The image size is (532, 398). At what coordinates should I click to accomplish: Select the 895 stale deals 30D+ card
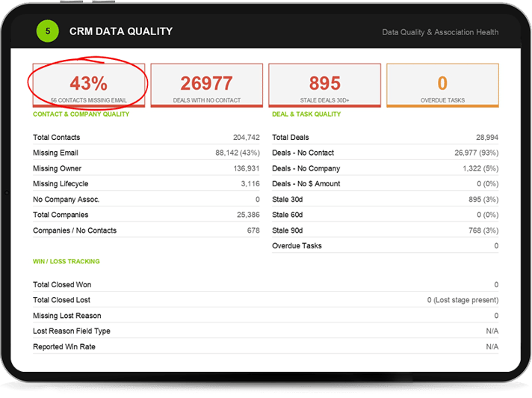(x=325, y=85)
